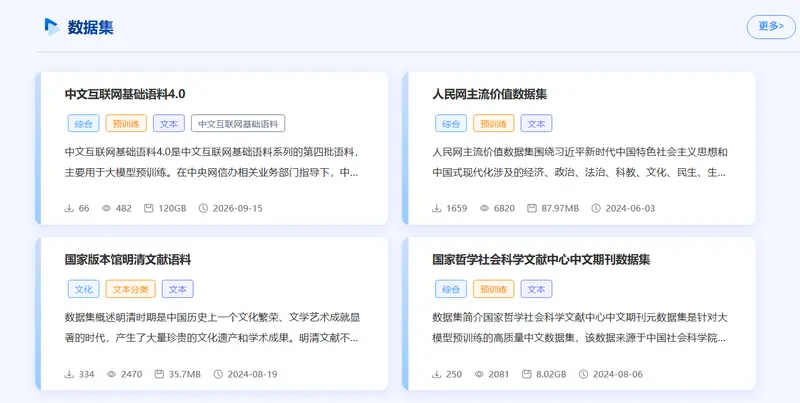Select the 文本分类 tag on 明清文献语料 card
Image resolution: width=800 pixels, height=403 pixels.
[131, 289]
